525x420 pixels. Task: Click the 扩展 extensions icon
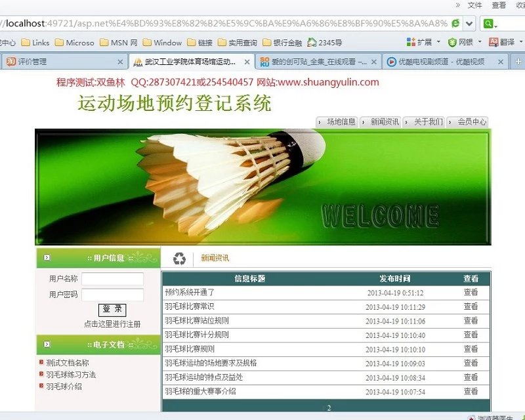click(411, 42)
